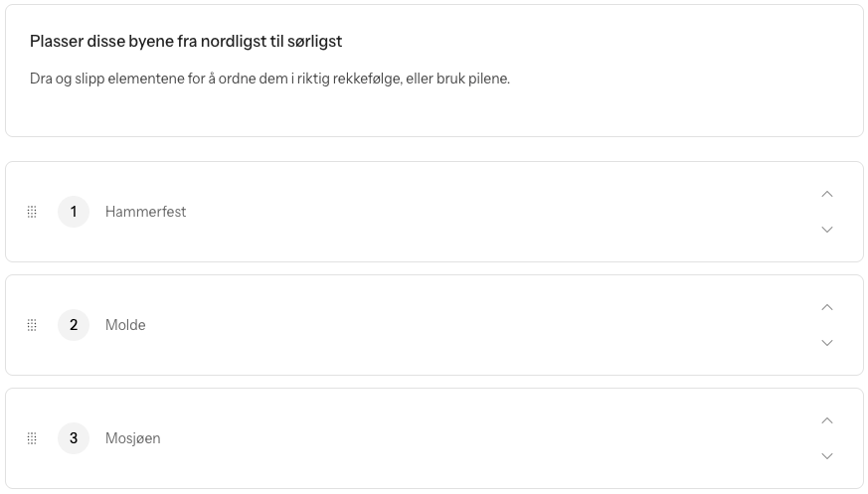Grab the drag handle beside Hammerfest
Image resolution: width=868 pixels, height=494 pixels.
point(32,212)
